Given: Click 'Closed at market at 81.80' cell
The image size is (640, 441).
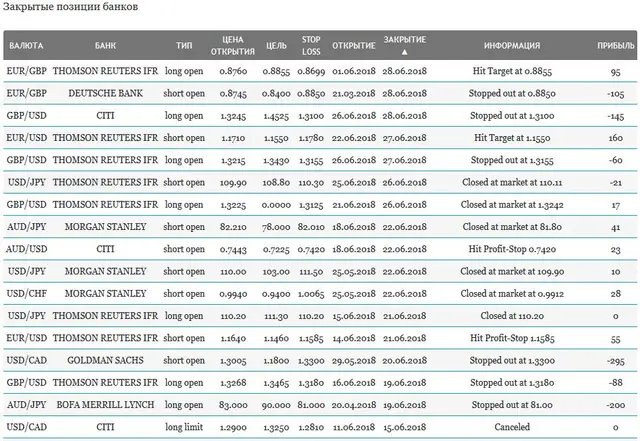Looking at the screenshot, I should (512, 227).
